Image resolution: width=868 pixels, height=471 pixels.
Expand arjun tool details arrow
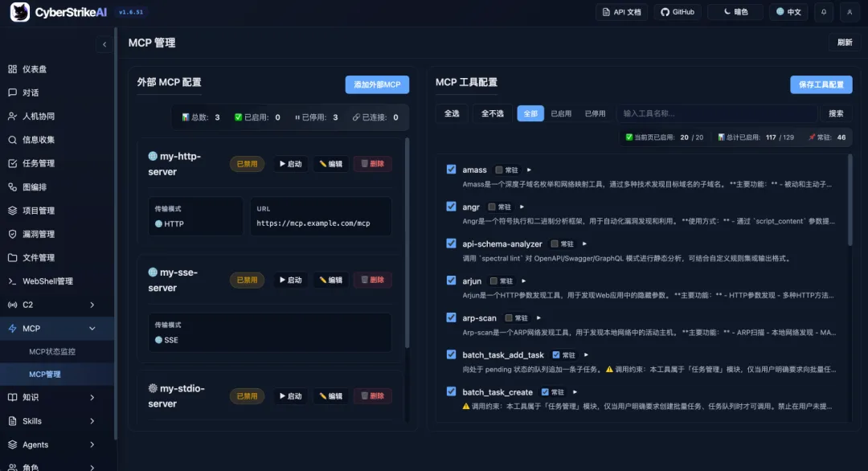point(524,281)
